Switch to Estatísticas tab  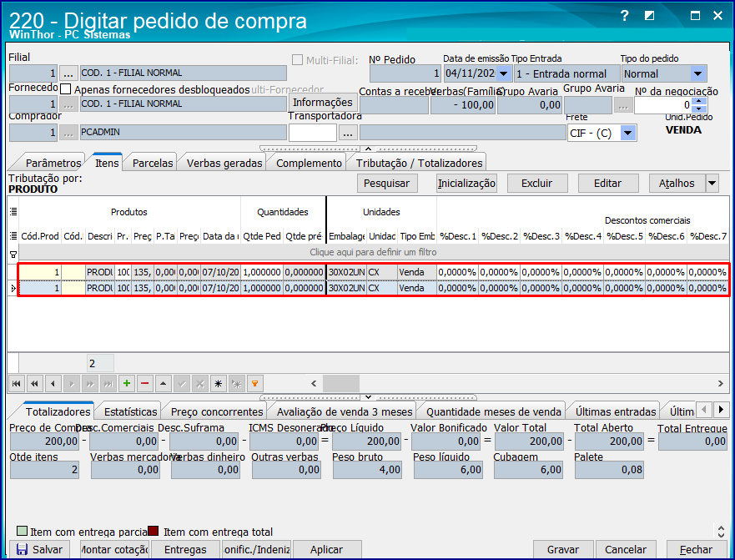(x=130, y=411)
